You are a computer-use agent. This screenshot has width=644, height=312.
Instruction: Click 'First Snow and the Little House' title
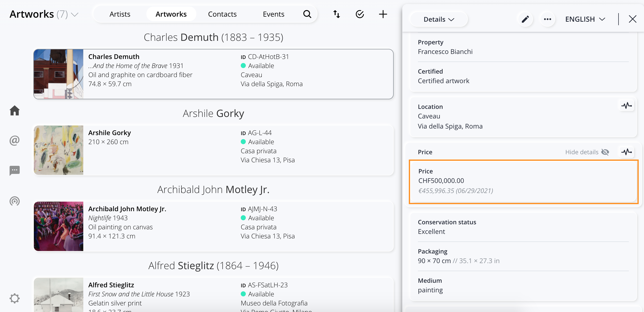(x=131, y=294)
